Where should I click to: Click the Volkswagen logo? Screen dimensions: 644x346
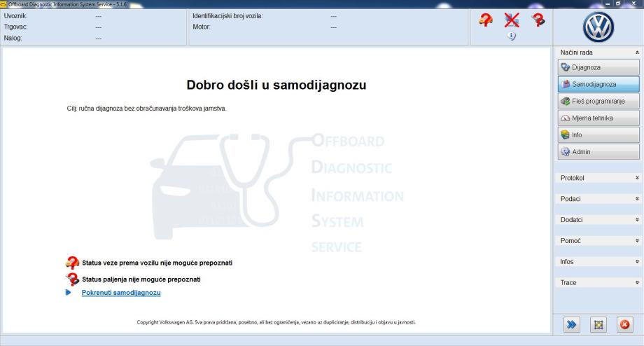tap(598, 27)
